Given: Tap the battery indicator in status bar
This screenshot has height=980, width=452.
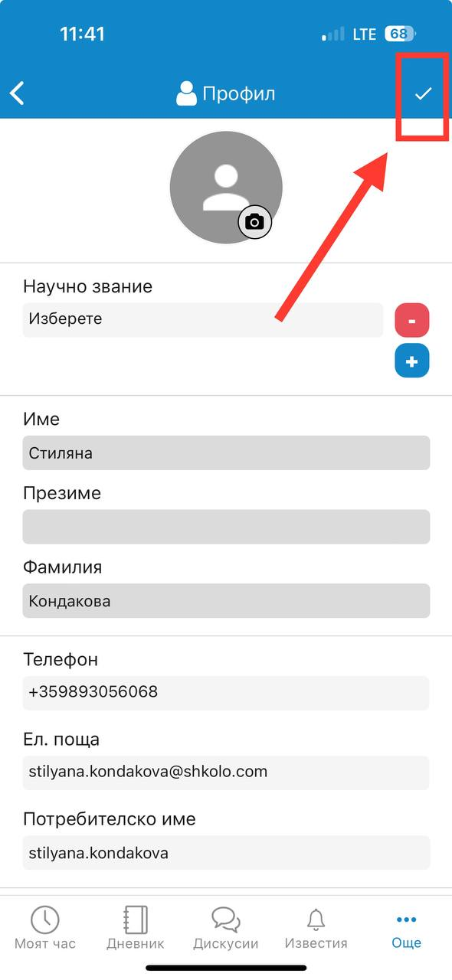Looking at the screenshot, I should [400, 34].
